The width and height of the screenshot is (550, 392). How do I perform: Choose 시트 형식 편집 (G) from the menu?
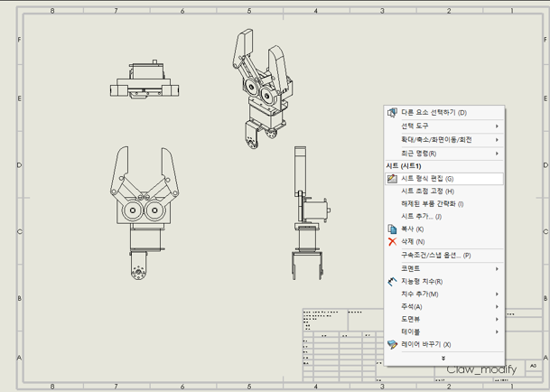pyautogui.click(x=444, y=179)
